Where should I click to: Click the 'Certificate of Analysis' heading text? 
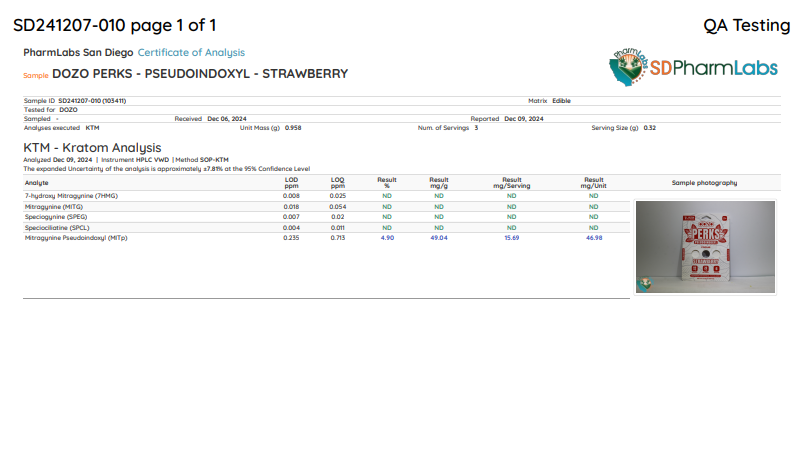[191, 52]
